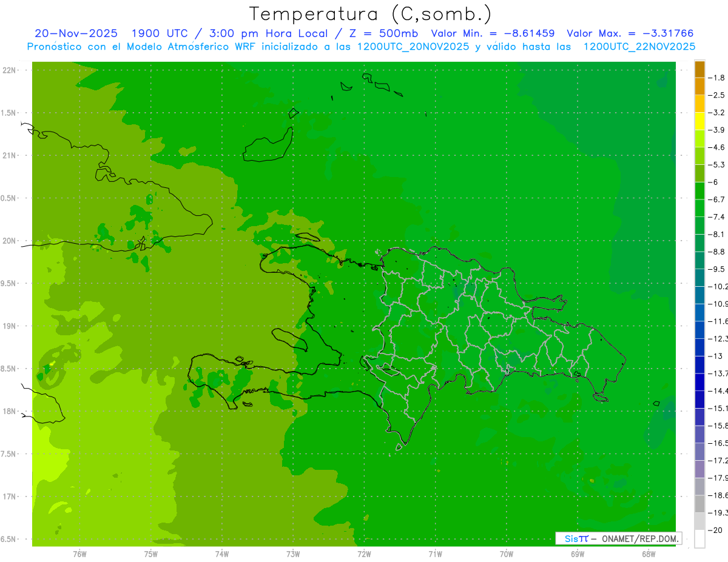Click the '72W' longitude label
The image size is (728, 562).
[364, 554]
